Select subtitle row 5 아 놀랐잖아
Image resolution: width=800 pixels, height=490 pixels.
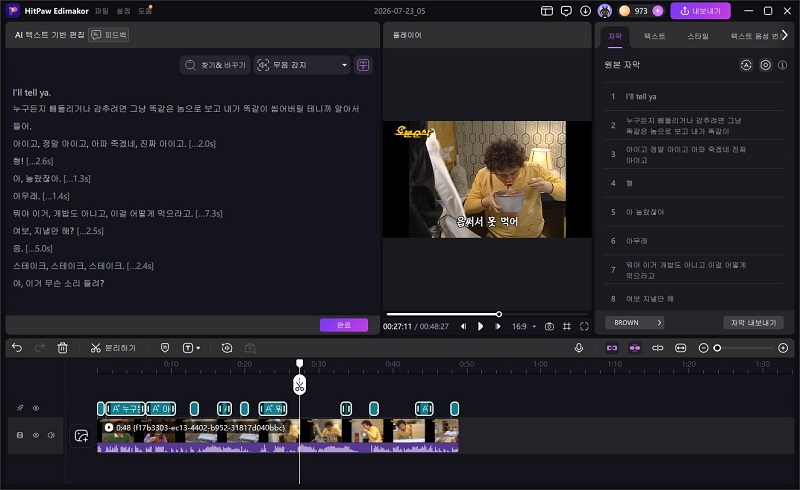click(x=694, y=212)
